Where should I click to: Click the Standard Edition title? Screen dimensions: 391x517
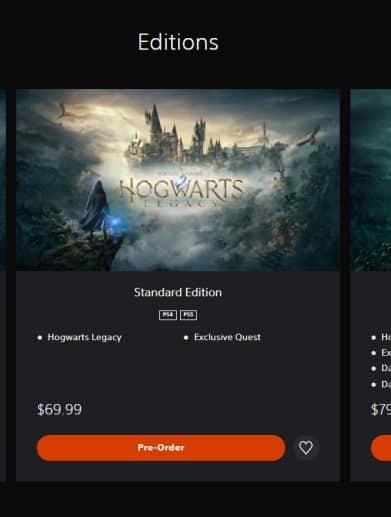click(178, 292)
